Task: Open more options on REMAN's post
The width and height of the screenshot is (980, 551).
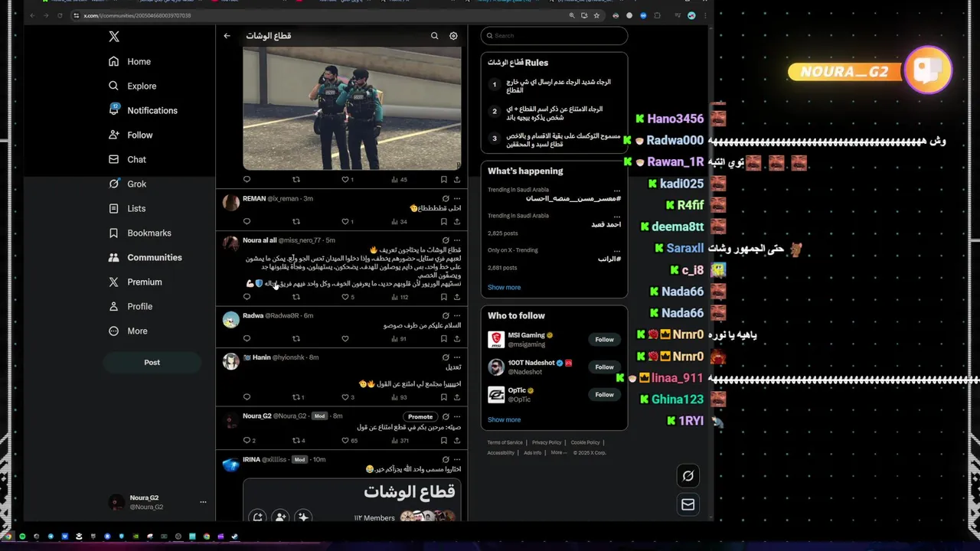Action: (457, 198)
